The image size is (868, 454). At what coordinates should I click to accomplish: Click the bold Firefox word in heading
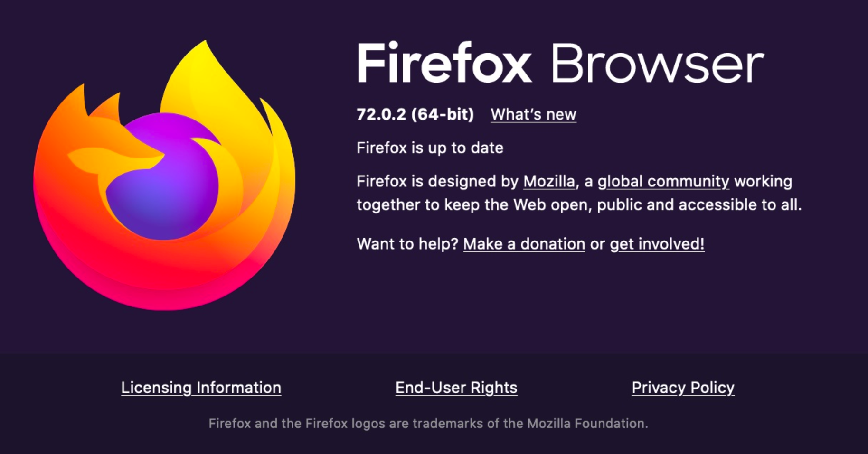click(x=444, y=64)
